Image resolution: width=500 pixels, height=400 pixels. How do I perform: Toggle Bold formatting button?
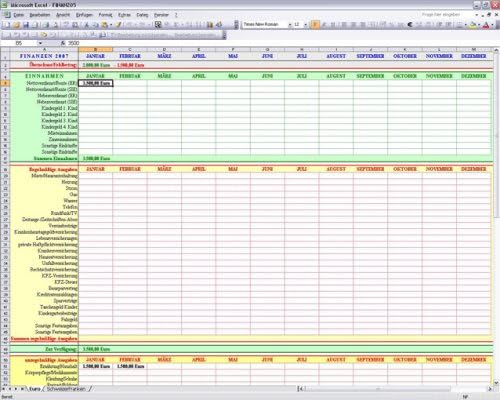coord(315,25)
